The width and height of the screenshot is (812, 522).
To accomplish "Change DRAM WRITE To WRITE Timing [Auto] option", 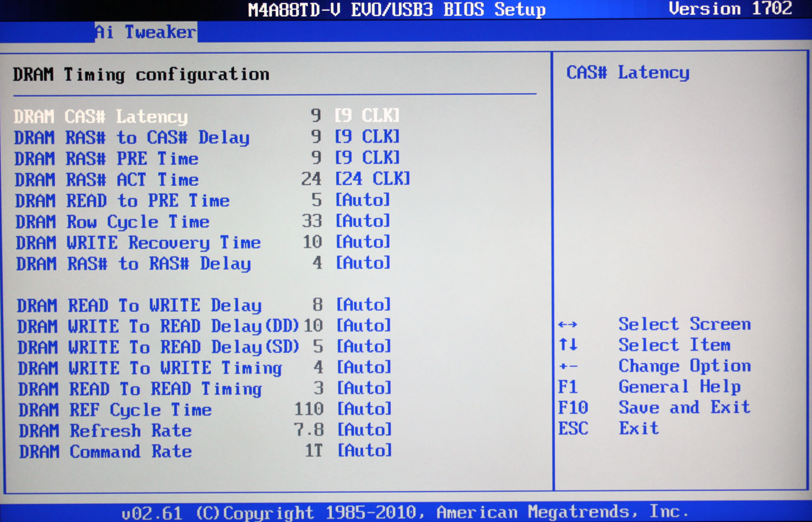I will tap(364, 367).
